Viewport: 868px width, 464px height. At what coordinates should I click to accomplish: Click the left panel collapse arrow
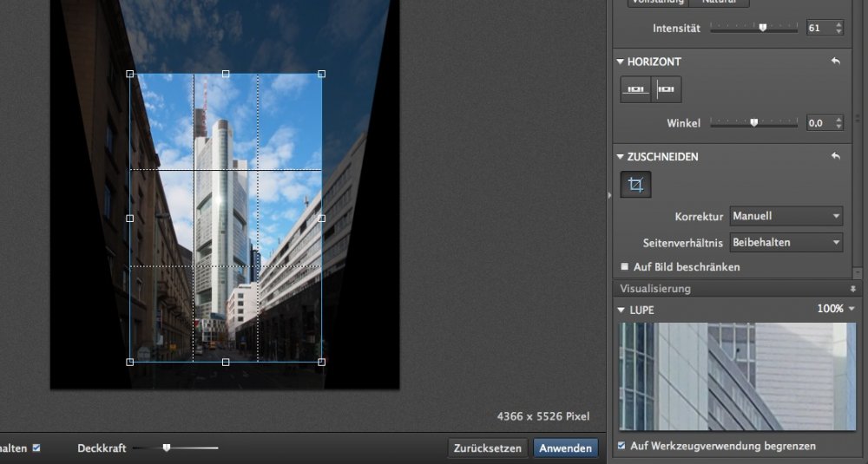(609, 196)
